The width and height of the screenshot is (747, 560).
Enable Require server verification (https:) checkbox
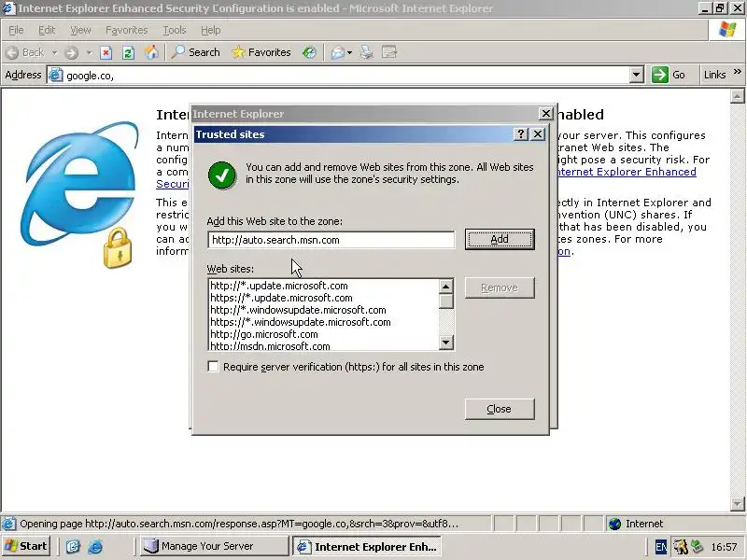point(213,367)
